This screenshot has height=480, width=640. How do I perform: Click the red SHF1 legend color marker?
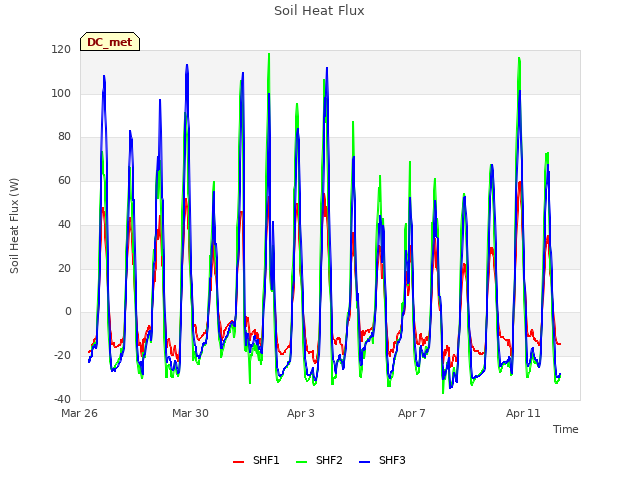238,462
